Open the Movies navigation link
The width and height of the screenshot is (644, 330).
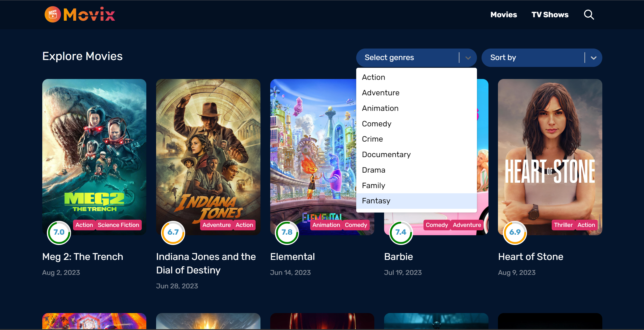tap(503, 15)
